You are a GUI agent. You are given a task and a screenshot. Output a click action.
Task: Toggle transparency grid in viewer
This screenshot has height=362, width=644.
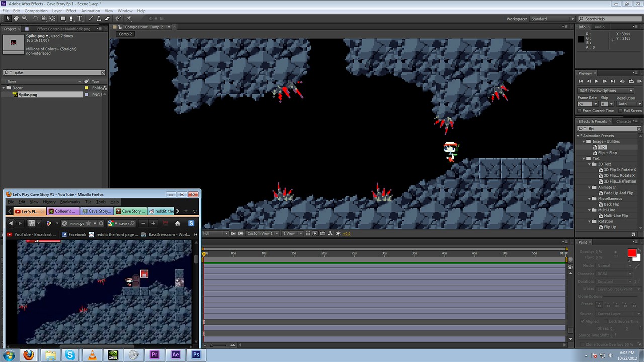(x=240, y=233)
